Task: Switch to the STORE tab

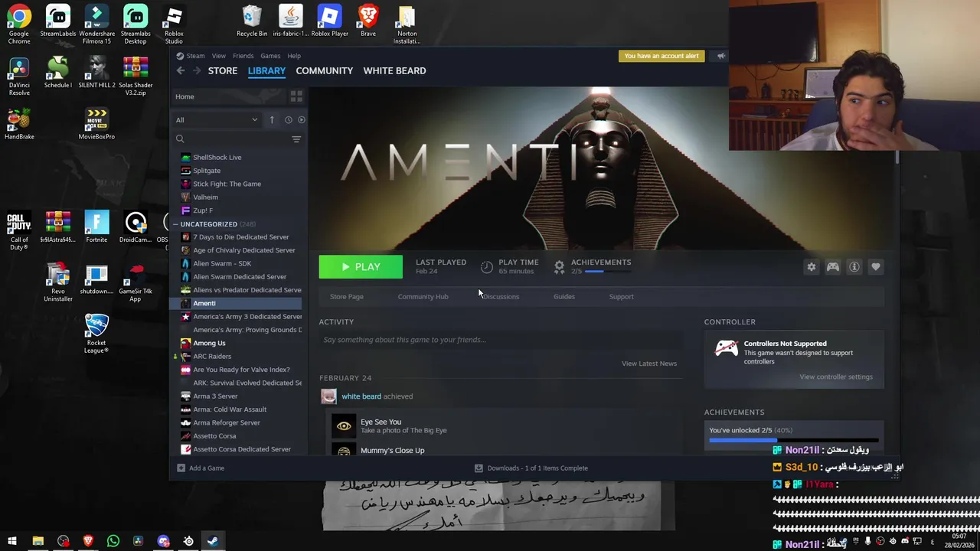Action: pyautogui.click(x=223, y=70)
